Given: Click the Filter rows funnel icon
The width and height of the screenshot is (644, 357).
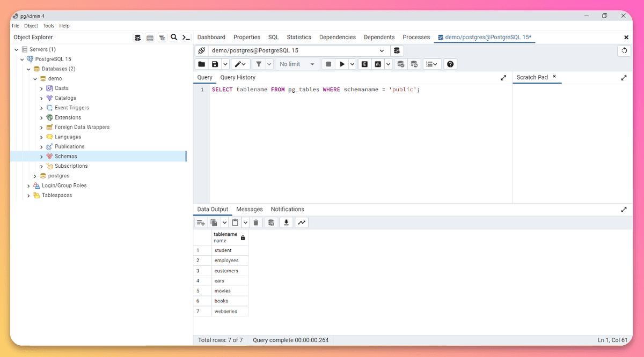Looking at the screenshot, I should point(259,64).
